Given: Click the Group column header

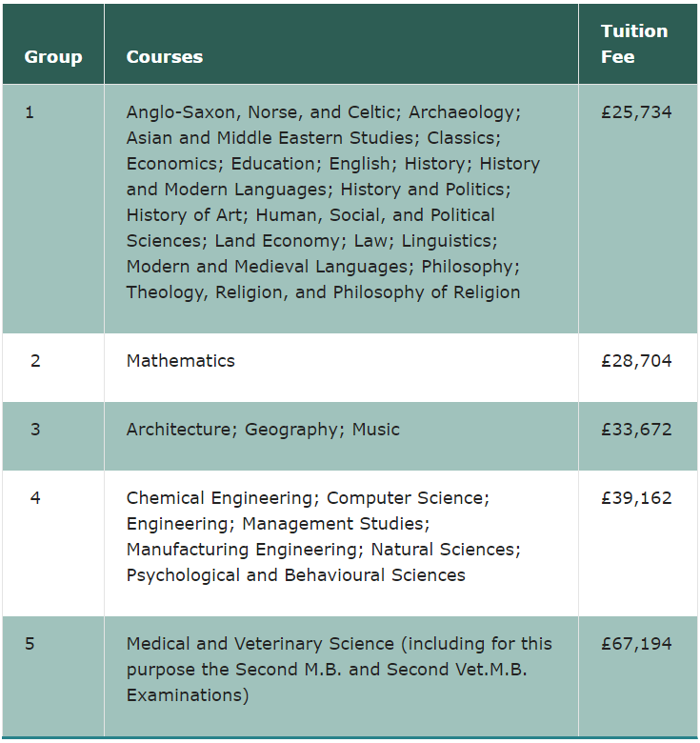Looking at the screenshot, I should tap(53, 57).
